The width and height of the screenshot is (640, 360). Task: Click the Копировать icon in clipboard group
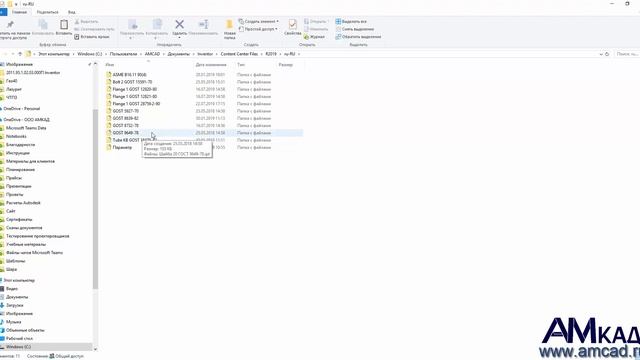[x=43, y=25]
